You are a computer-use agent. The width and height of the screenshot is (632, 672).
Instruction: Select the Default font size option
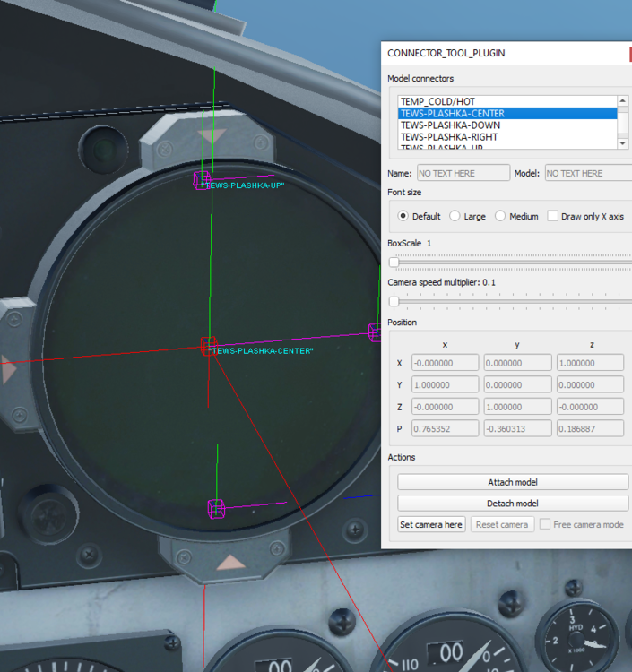[x=403, y=216]
